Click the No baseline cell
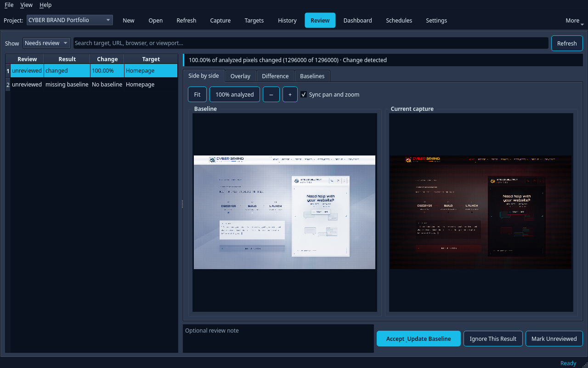Image resolution: width=588 pixels, height=368 pixels. point(107,84)
